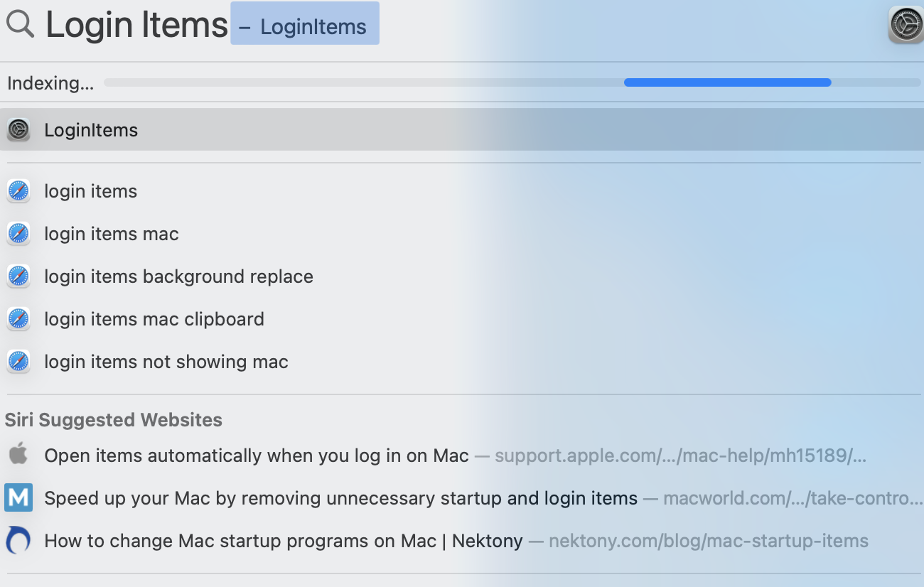Click Safari icon beside "login items mac"
Viewport: 924px width, 587px height.
point(18,234)
